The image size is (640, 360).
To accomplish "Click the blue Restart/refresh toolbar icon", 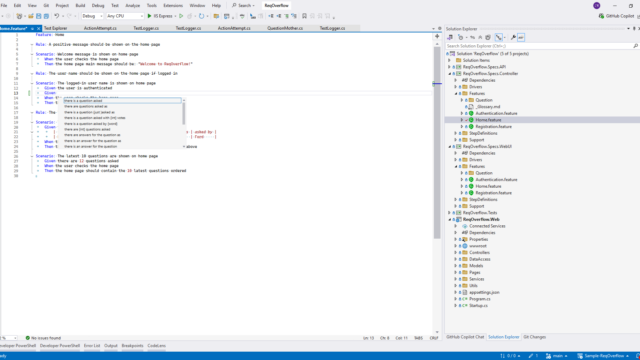I will [201, 16].
